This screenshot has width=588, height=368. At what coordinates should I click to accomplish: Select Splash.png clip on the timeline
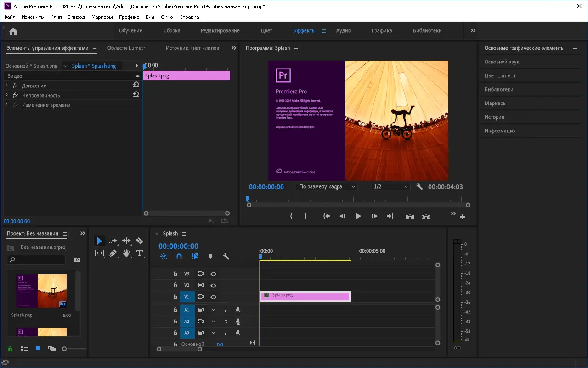305,297
